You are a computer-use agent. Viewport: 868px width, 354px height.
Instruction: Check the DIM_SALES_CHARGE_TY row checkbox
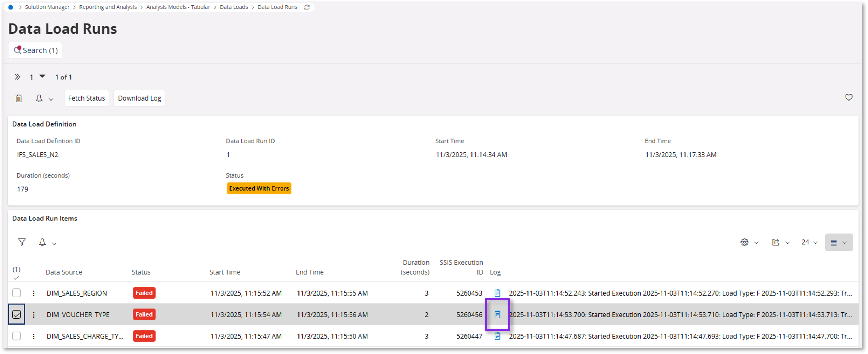[x=16, y=336]
